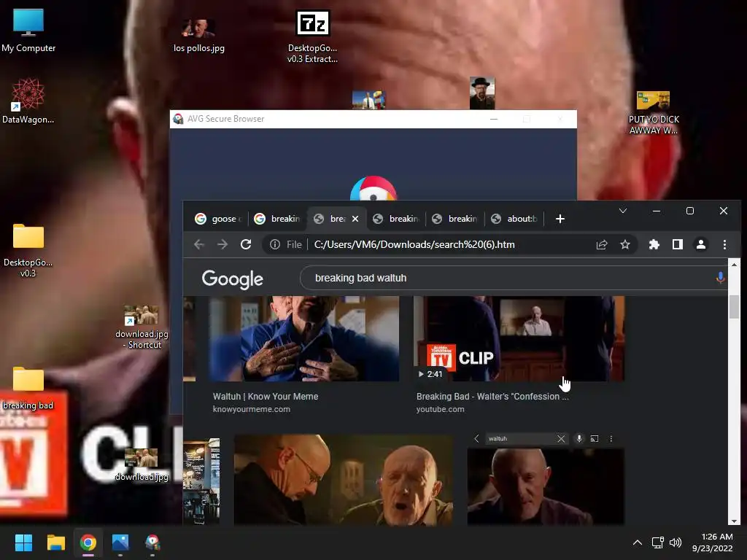
Task: Open the 7z DesktopGoose extractor icon
Action: click(x=312, y=37)
